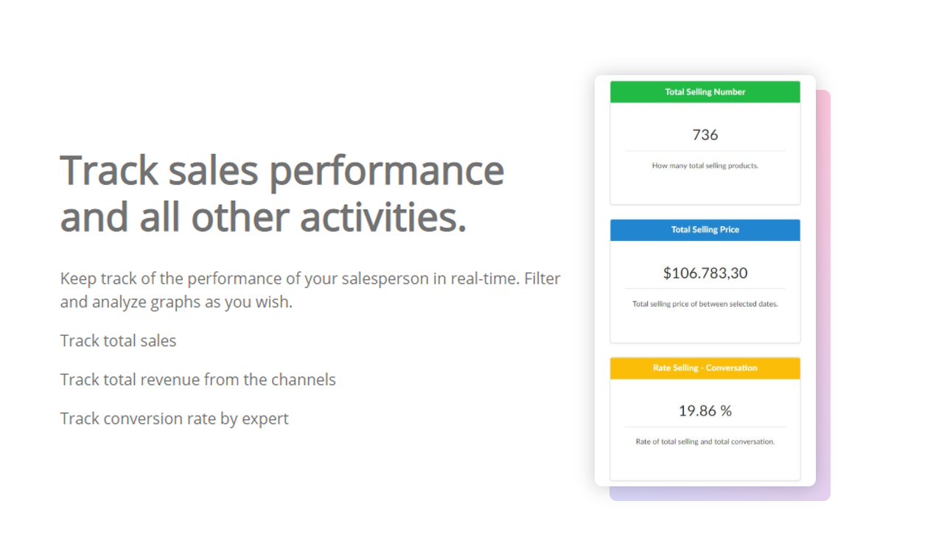
Task: Click the Total Selling Price card body
Action: tap(705, 326)
